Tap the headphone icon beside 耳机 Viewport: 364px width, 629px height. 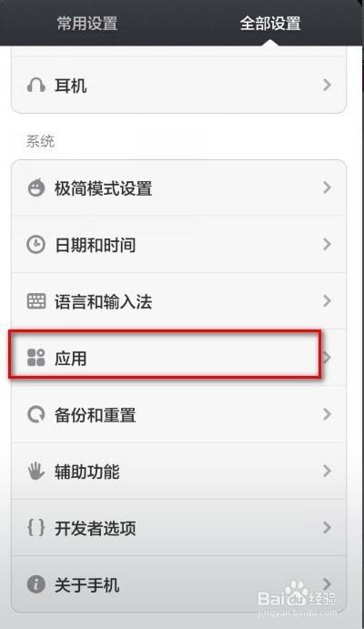tap(35, 86)
